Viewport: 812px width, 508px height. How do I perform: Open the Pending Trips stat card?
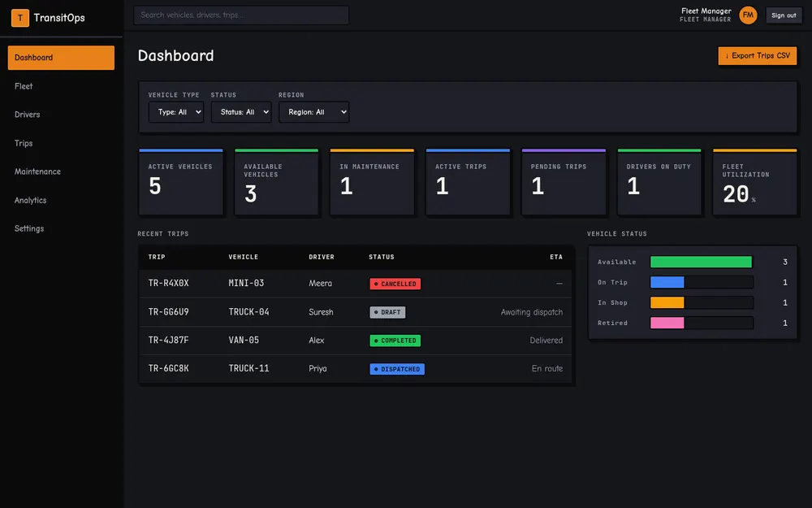[564, 182]
